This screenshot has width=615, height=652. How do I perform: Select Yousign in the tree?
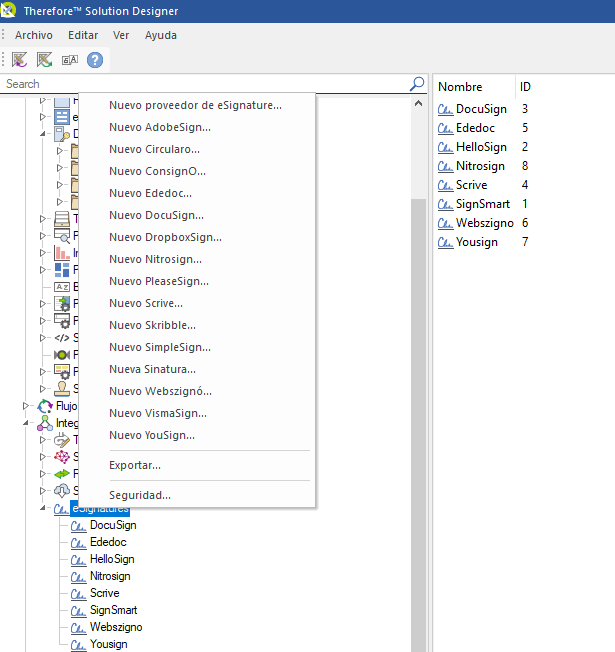click(109, 645)
